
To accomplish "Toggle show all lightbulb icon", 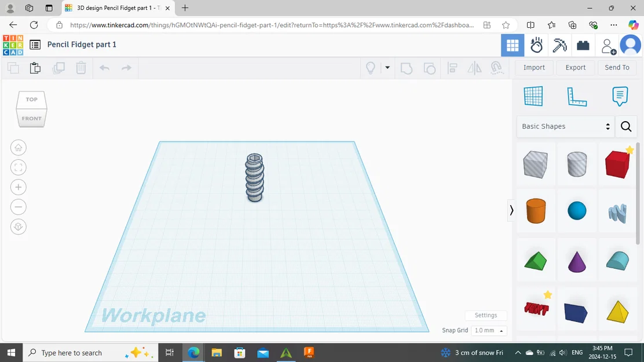I will (371, 68).
